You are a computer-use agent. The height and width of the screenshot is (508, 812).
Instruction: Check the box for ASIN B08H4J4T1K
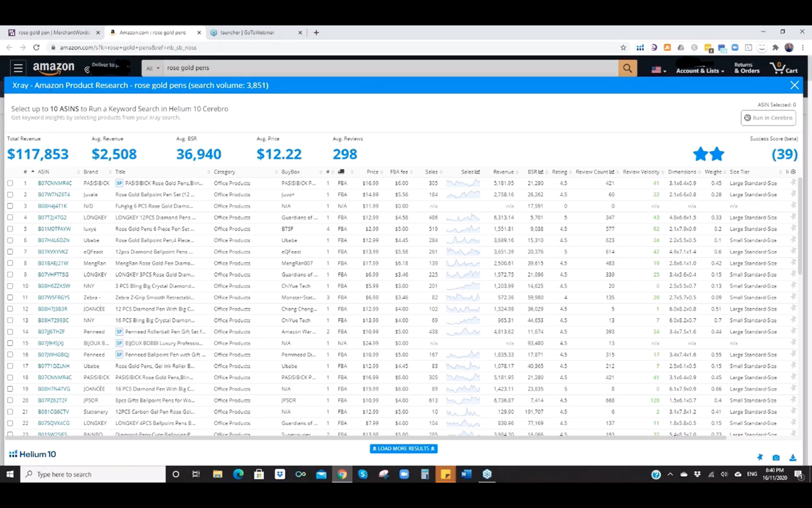point(10,206)
